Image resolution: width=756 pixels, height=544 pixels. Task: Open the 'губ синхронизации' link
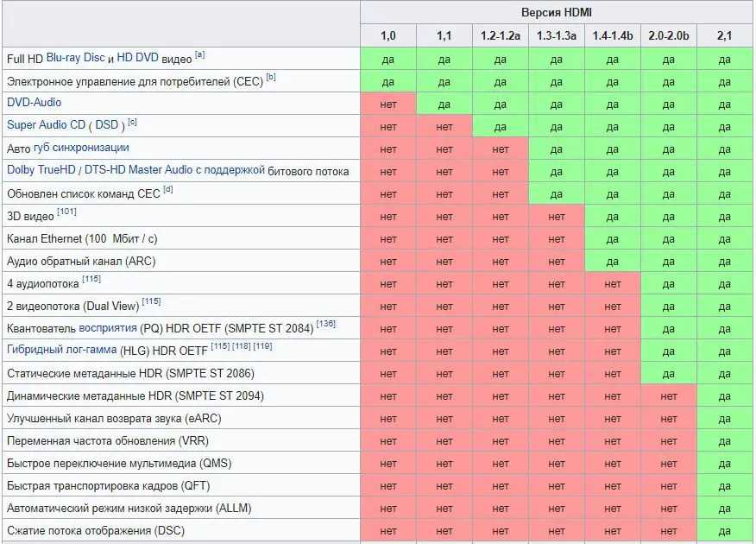81,148
